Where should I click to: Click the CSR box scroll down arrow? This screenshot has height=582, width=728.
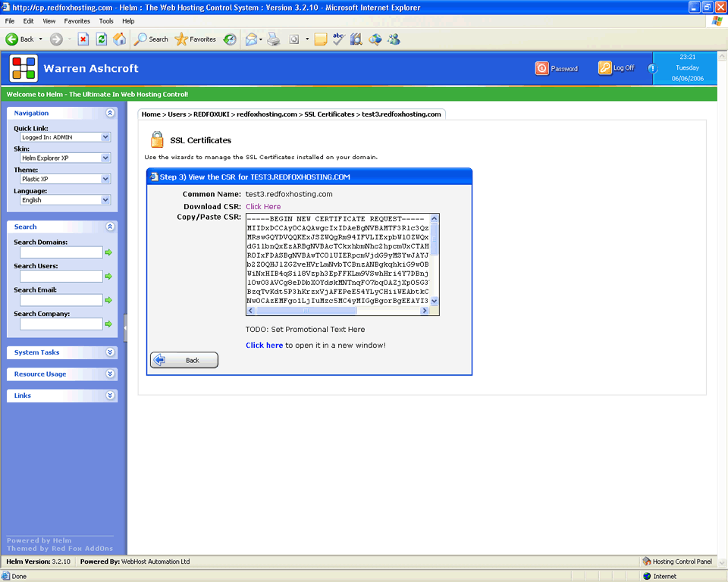[x=434, y=301]
